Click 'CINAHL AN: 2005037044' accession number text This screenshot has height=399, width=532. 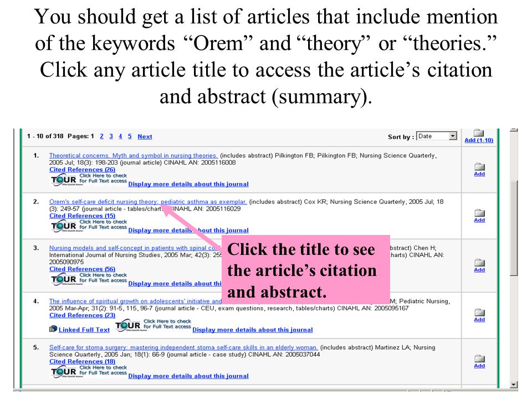284,355
